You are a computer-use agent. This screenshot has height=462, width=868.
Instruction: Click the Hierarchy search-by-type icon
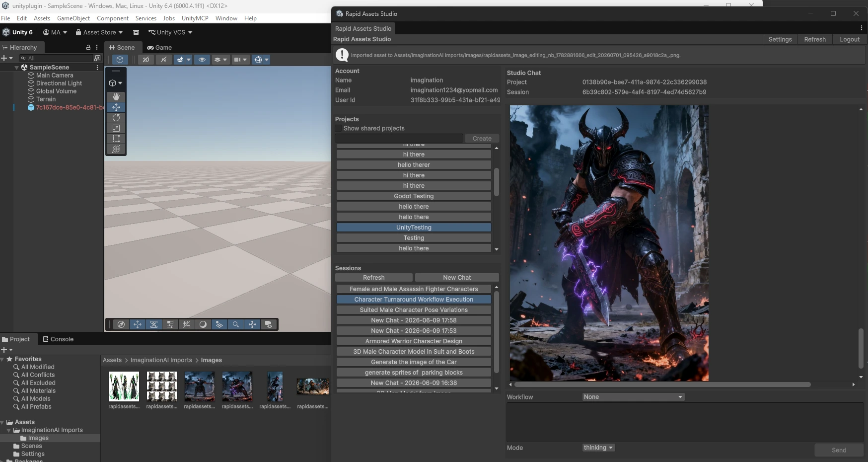coord(97,58)
